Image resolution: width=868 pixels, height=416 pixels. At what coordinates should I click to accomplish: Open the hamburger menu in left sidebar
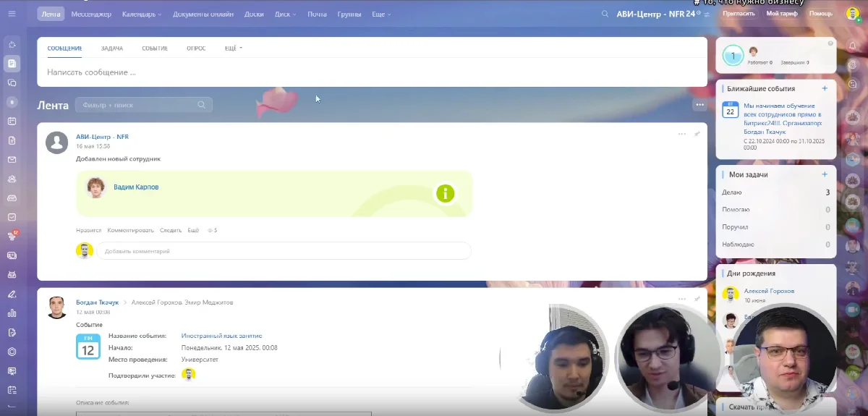point(12,14)
